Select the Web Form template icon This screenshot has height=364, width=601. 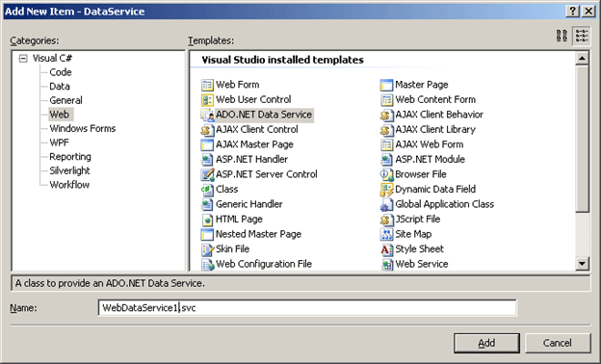(x=207, y=85)
